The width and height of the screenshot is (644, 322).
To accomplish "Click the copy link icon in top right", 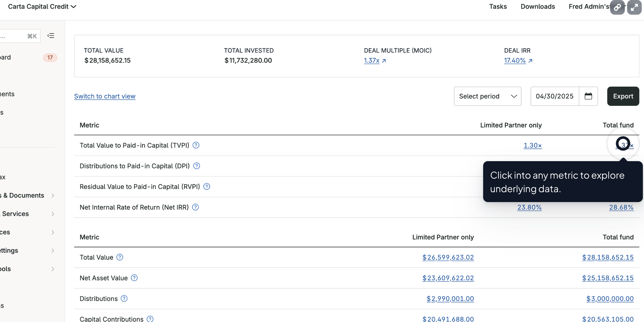I will pyautogui.click(x=617, y=7).
